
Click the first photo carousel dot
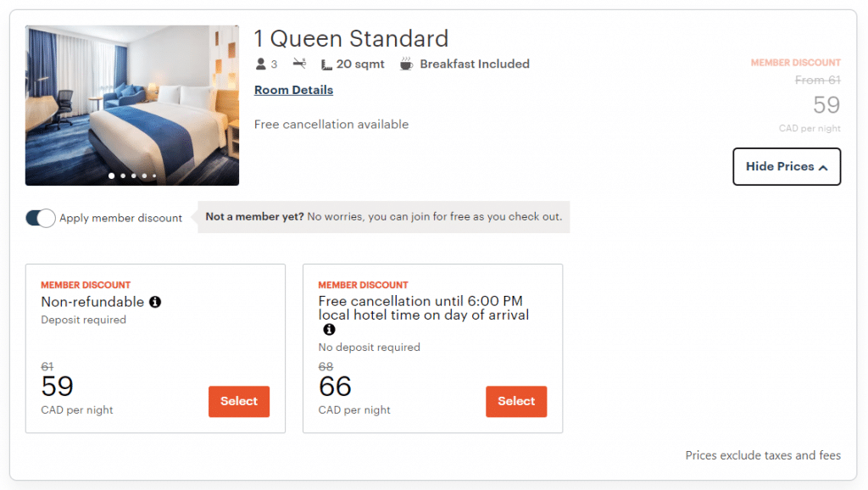(x=111, y=175)
